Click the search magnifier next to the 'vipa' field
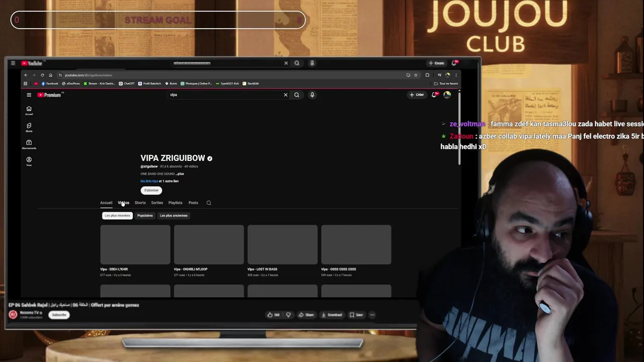This screenshot has height=362, width=644. pyautogui.click(x=297, y=95)
